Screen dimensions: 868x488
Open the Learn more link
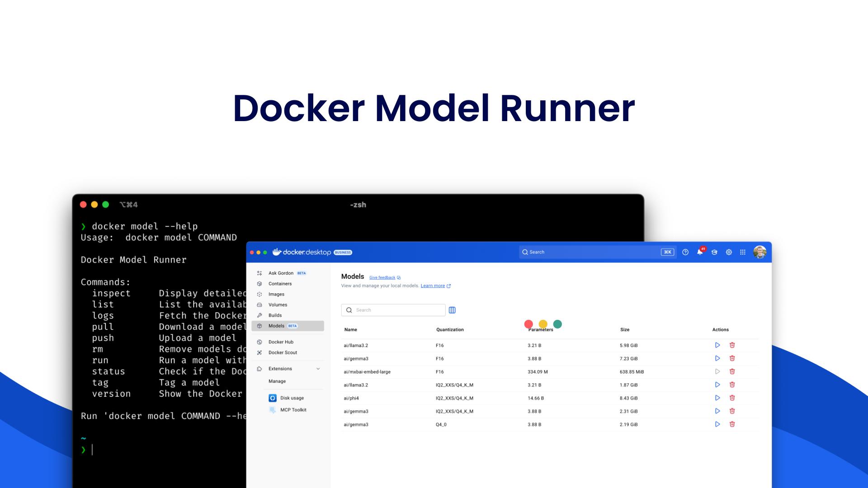click(433, 286)
